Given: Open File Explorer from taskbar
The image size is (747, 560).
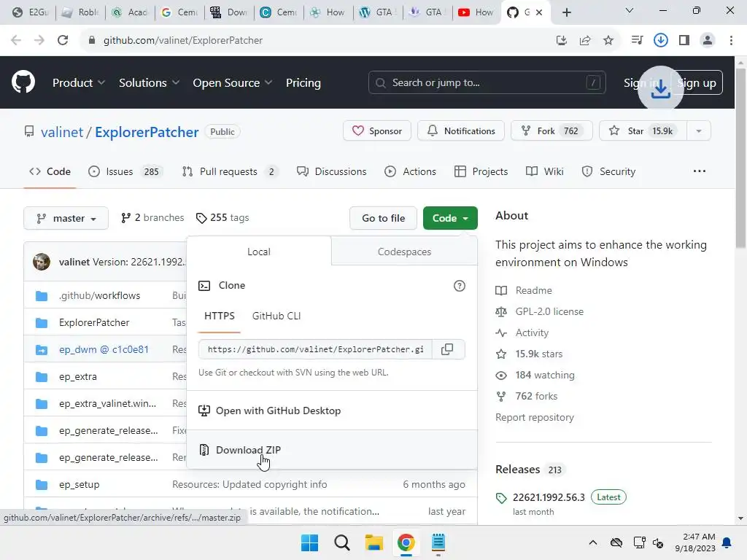Looking at the screenshot, I should pos(374,542).
